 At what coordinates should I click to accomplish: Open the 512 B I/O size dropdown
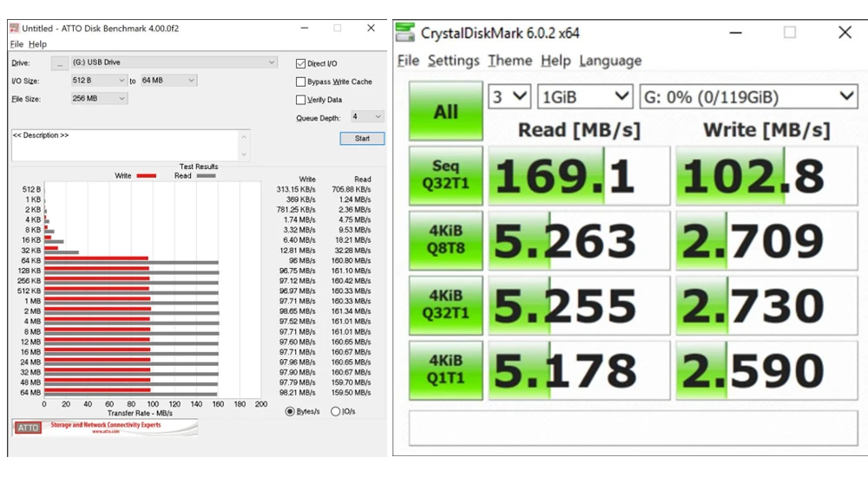coord(99,81)
